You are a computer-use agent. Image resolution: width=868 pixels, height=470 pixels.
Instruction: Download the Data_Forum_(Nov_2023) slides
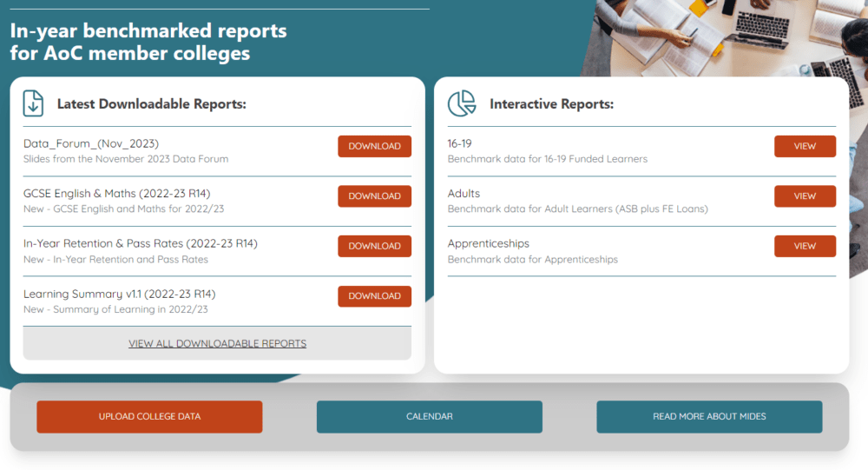[x=374, y=147]
